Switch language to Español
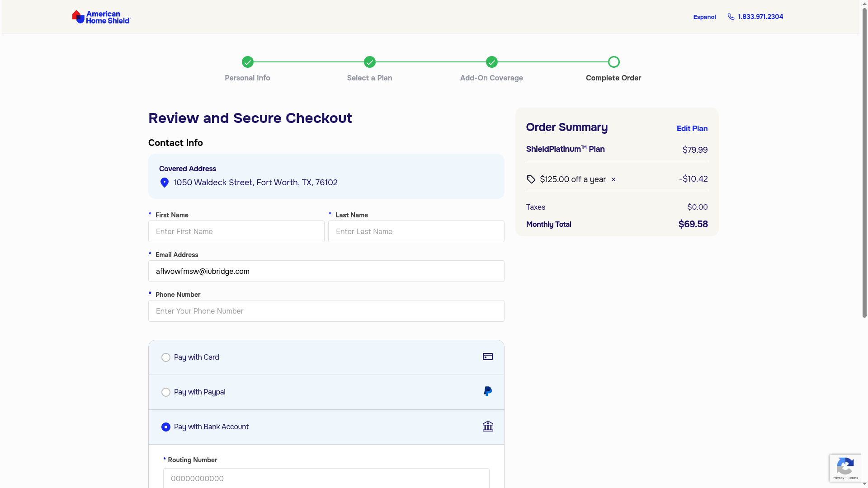Viewport: 868px width, 488px height. click(x=704, y=17)
